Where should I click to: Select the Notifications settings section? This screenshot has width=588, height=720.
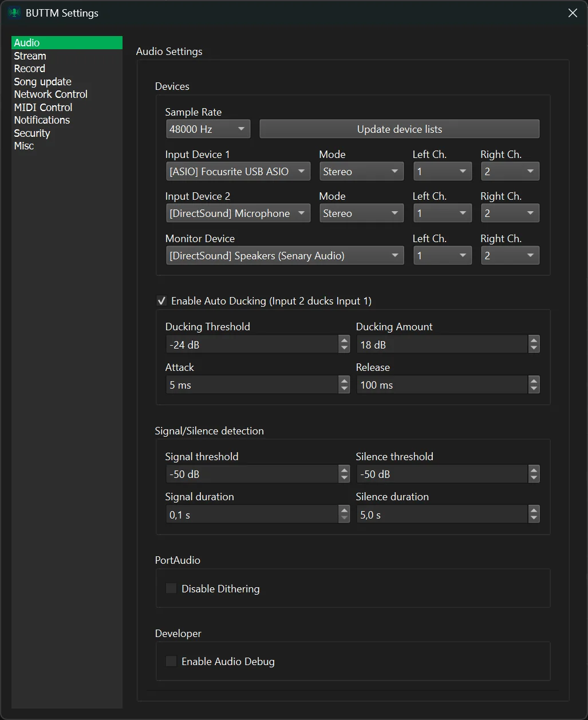(x=42, y=120)
